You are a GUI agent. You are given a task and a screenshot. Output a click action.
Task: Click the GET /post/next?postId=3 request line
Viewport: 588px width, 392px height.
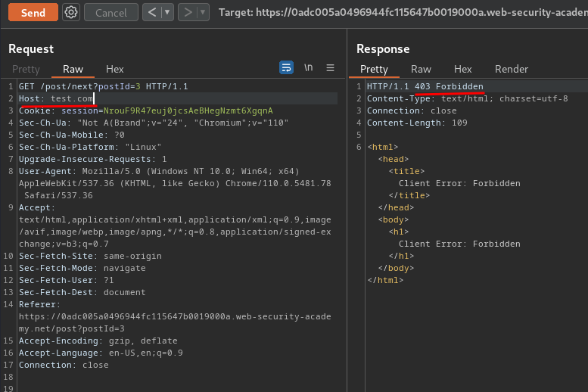[104, 86]
